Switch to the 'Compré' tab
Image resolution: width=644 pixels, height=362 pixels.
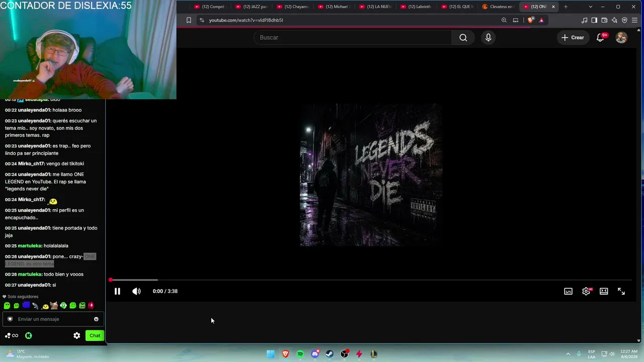210,7
